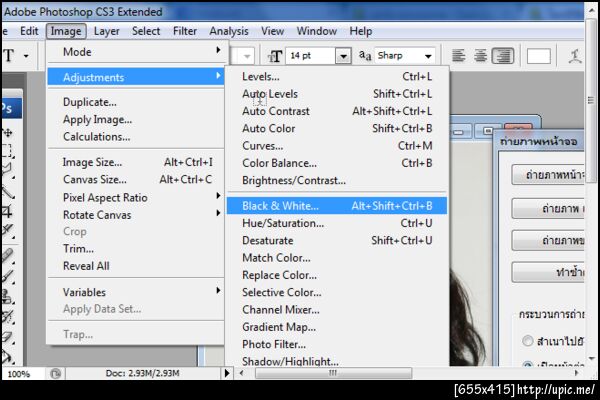The height and width of the screenshot is (400, 600).
Task: Open the Analysis menu
Action: [229, 31]
